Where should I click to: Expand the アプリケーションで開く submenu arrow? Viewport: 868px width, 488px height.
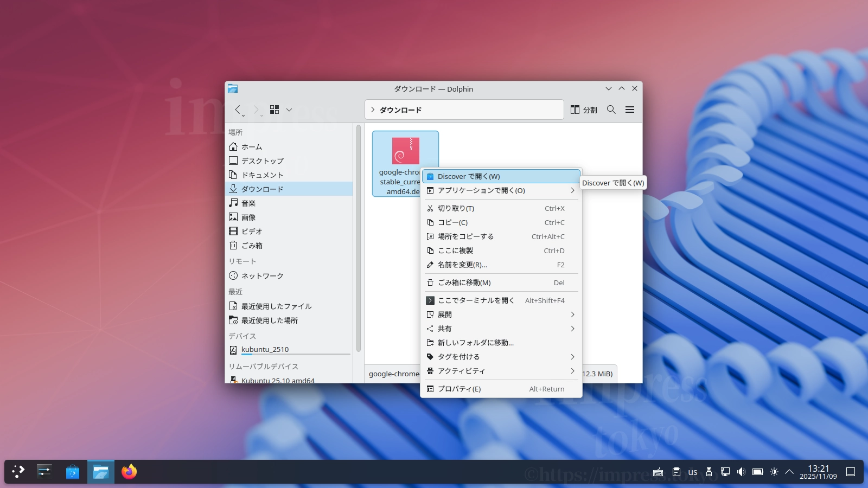[x=572, y=190]
